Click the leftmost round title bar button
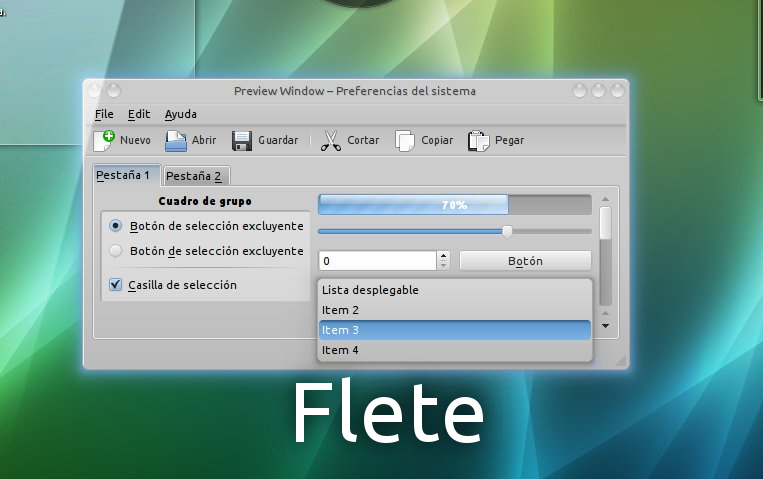 click(x=94, y=91)
